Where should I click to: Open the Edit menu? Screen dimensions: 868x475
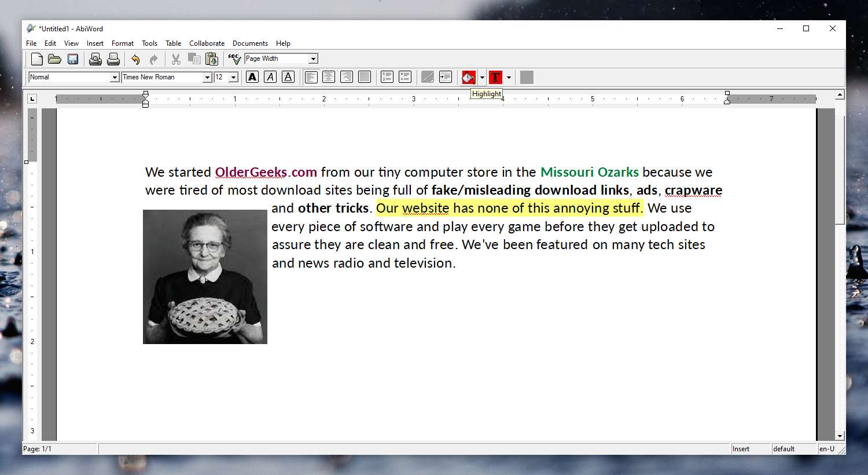pos(50,43)
